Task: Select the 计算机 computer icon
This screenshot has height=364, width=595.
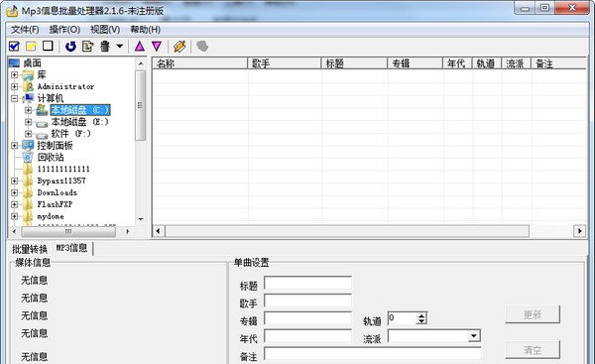Action: [28, 98]
